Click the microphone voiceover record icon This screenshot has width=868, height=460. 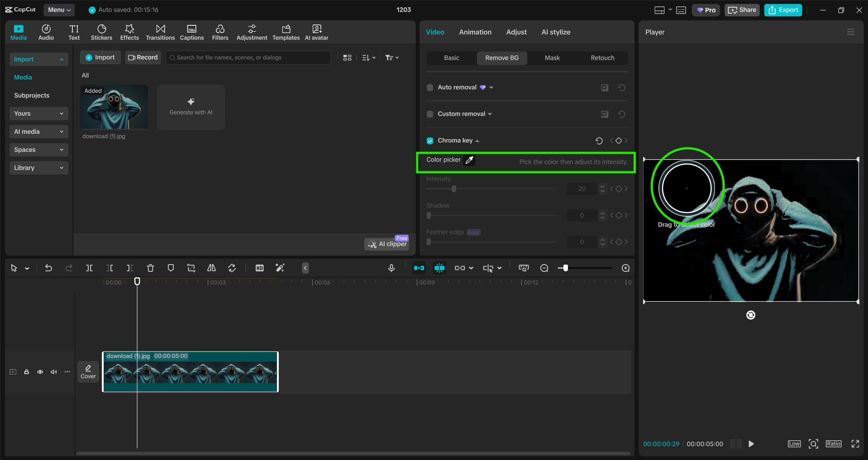tap(391, 268)
